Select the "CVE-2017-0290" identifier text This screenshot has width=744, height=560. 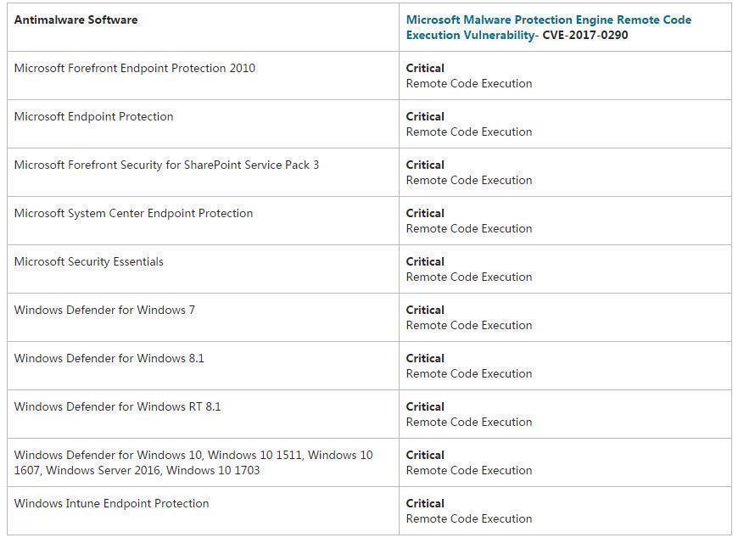[x=585, y=35]
